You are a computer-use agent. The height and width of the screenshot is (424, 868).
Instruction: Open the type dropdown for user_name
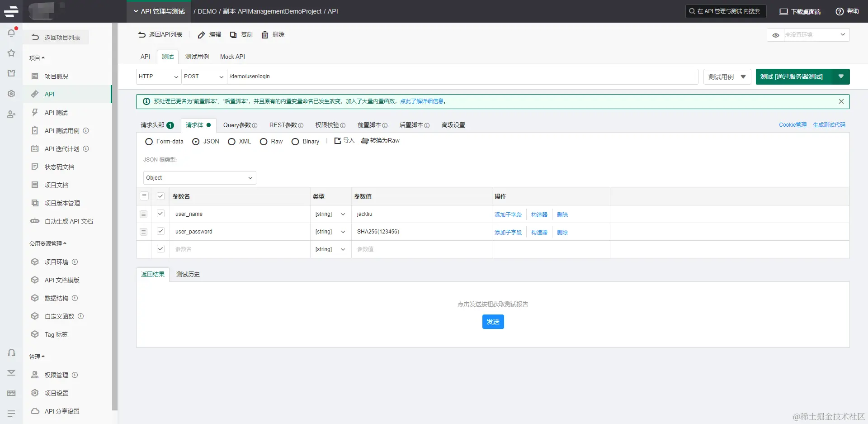(330, 214)
